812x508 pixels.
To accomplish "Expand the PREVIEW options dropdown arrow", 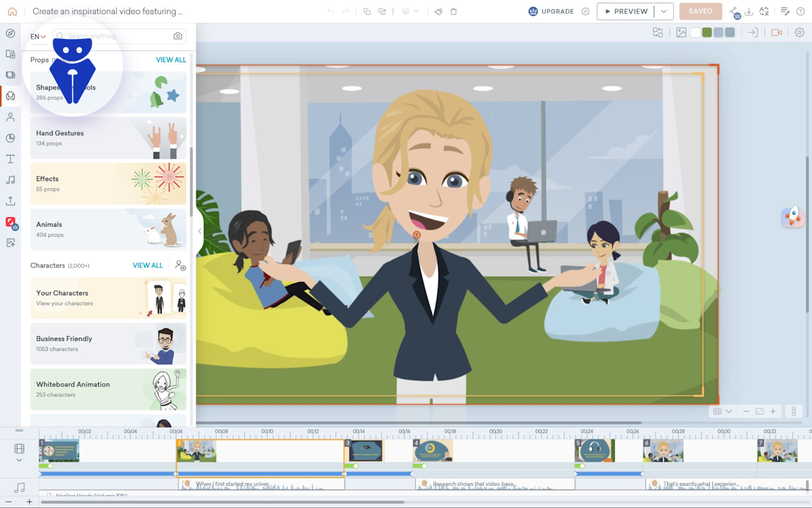I will (664, 11).
